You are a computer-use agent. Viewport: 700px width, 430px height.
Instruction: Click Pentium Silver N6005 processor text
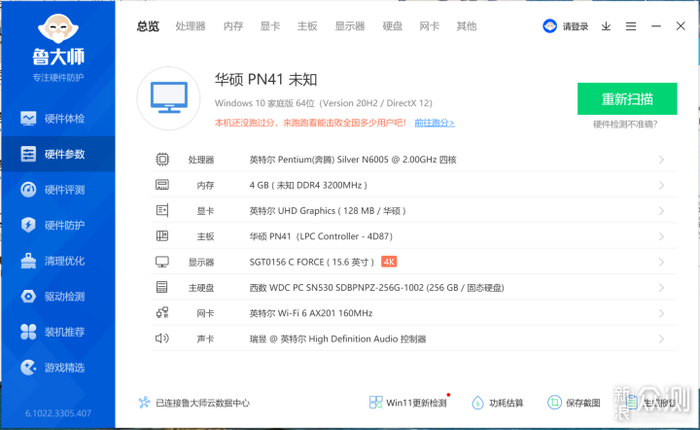(353, 159)
